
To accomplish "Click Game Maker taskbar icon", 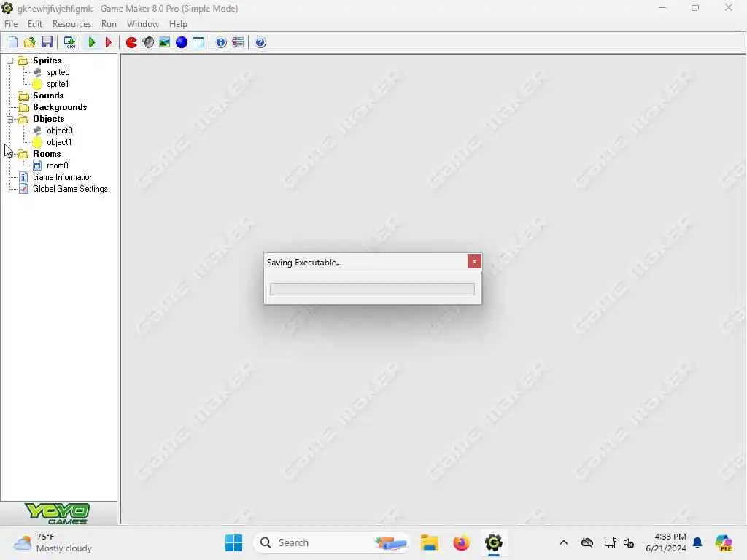I will point(494,542).
